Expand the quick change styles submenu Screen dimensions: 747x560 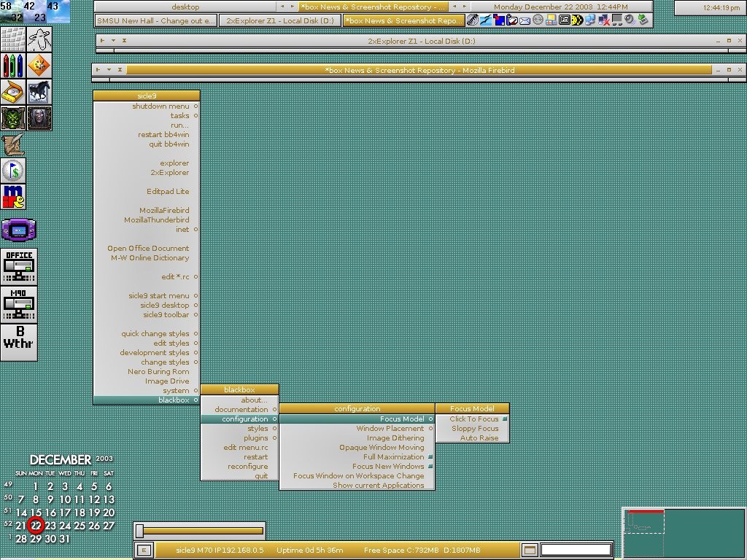147,334
